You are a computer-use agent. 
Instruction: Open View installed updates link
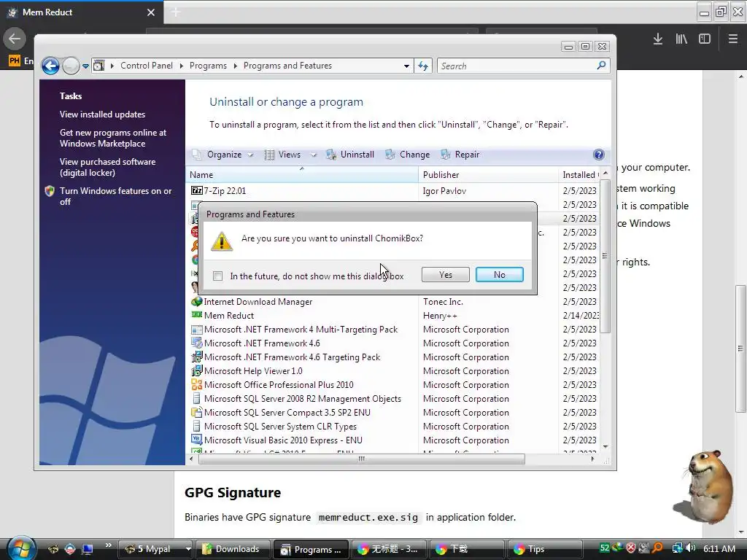tap(102, 114)
